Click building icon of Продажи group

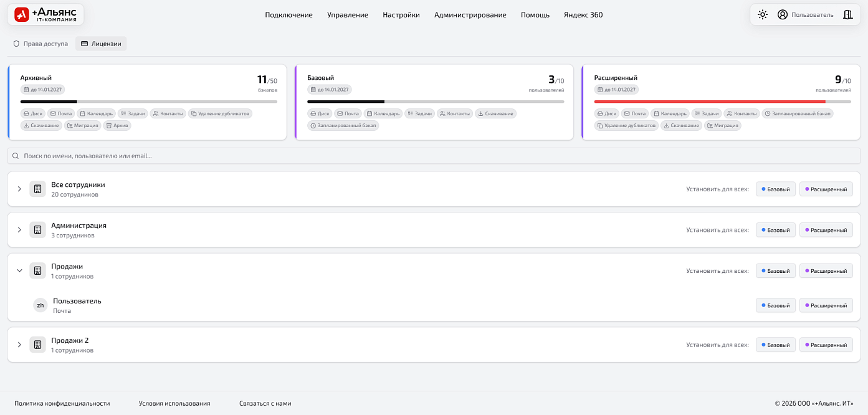(37, 270)
